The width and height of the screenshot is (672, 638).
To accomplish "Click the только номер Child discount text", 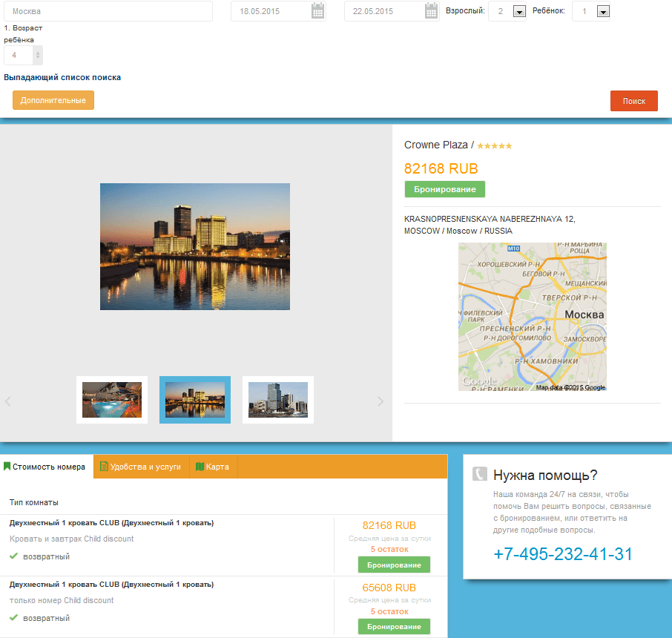I will coord(62,601).
